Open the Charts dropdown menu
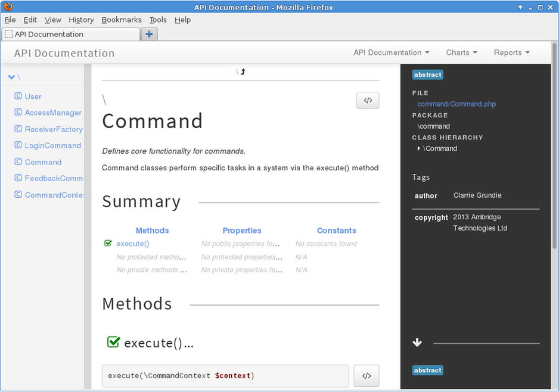Screen dimensions: 559x392 pyautogui.click(x=461, y=53)
